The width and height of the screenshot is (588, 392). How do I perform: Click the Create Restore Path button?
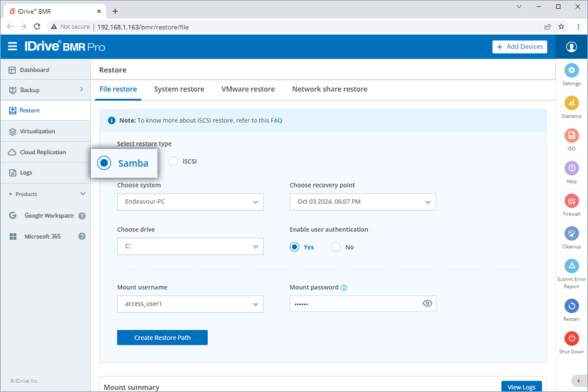click(x=162, y=338)
